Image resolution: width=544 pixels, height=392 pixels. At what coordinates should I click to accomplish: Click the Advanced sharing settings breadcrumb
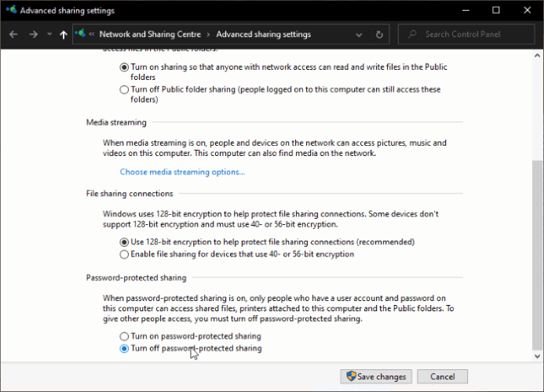(263, 34)
